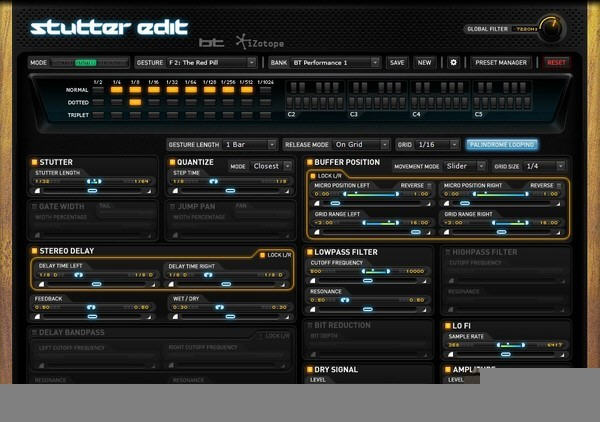Click the BT logo

211,42
